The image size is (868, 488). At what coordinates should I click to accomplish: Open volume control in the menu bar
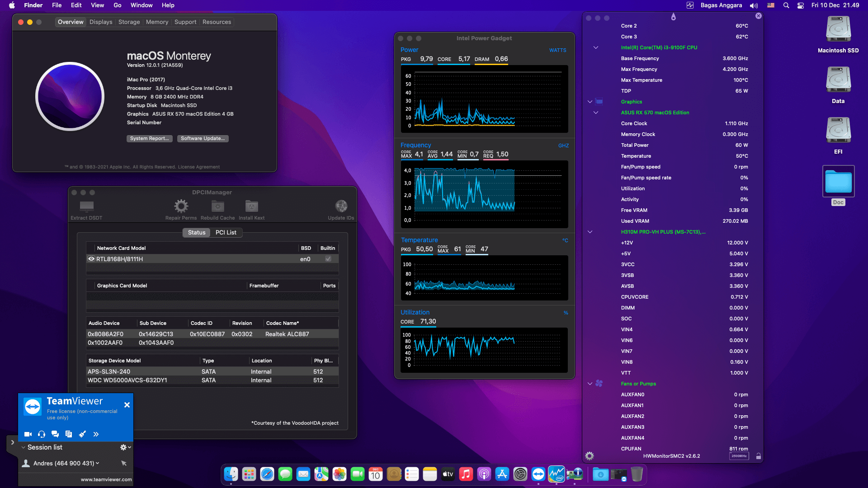click(x=754, y=5)
